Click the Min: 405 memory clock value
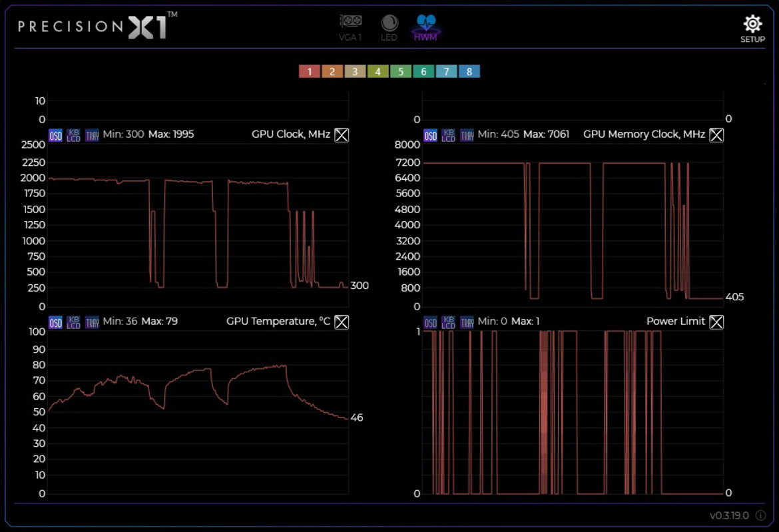 pyautogui.click(x=498, y=134)
